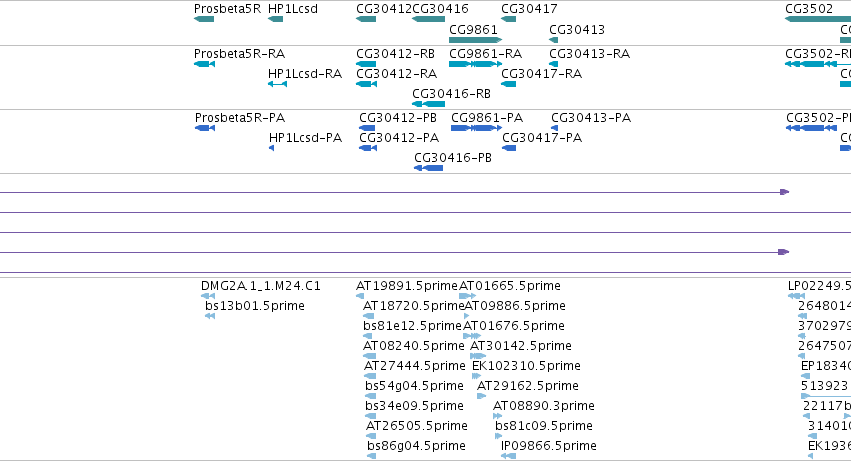Click protein label CG30417-PA
851x461 pixels.
click(542, 138)
